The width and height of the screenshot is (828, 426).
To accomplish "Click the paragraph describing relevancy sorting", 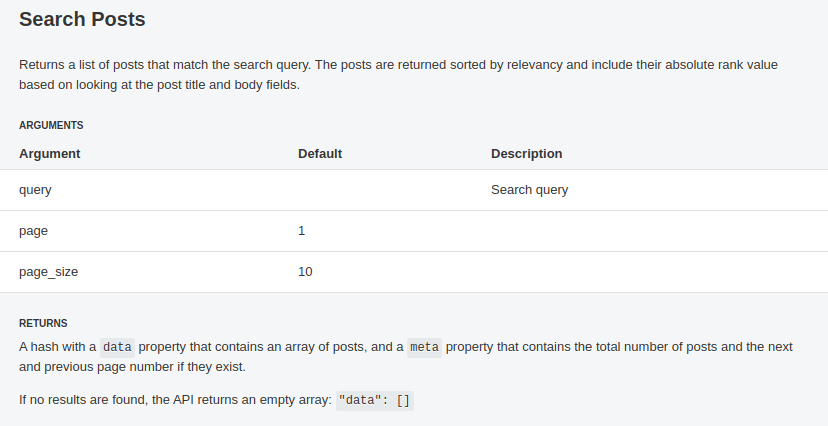I will (398, 74).
